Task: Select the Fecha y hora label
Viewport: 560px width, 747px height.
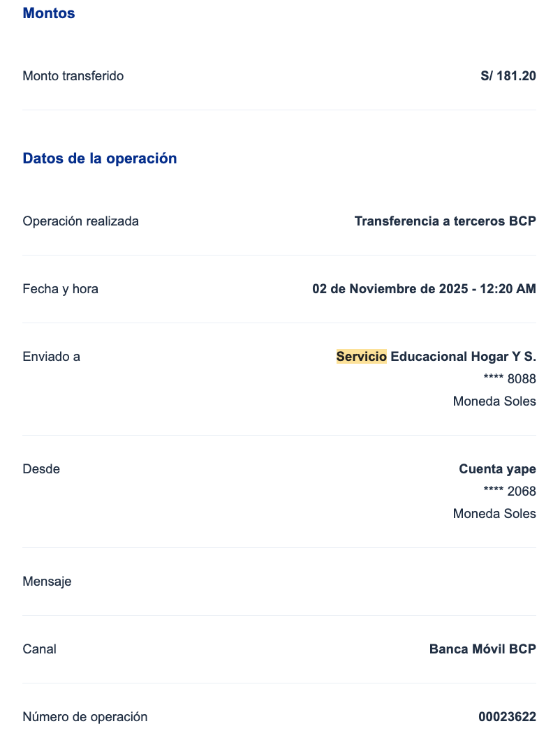Action: click(x=61, y=289)
